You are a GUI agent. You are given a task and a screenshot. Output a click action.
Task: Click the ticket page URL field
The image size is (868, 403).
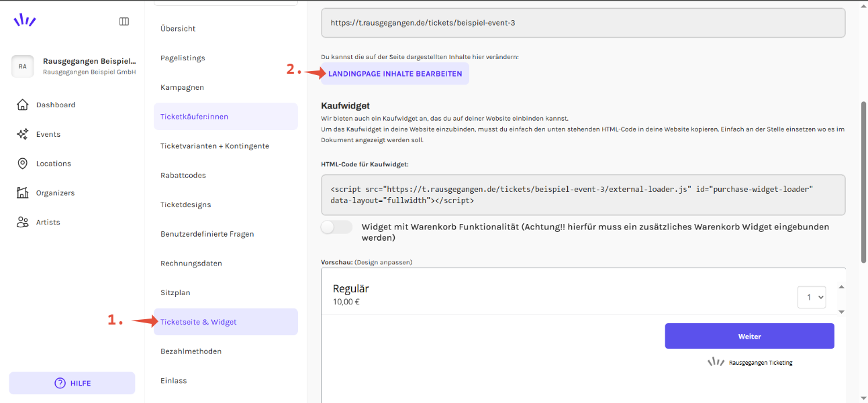583,23
